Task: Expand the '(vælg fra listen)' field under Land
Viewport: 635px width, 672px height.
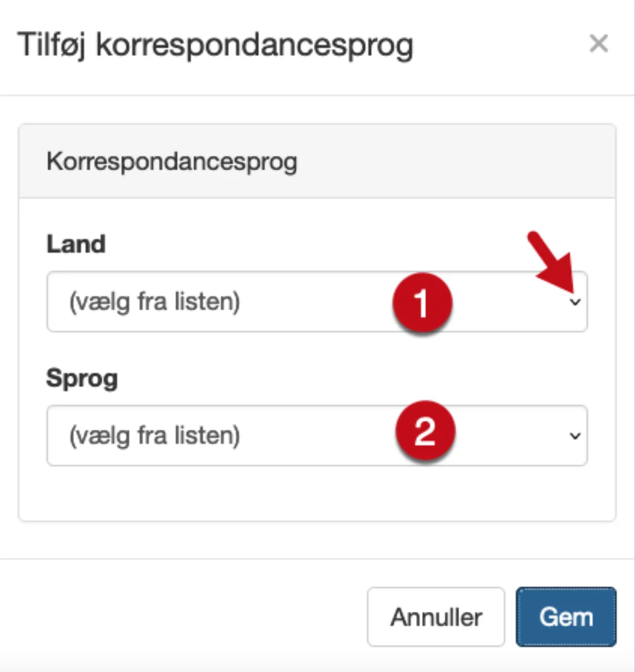Action: tap(213, 302)
